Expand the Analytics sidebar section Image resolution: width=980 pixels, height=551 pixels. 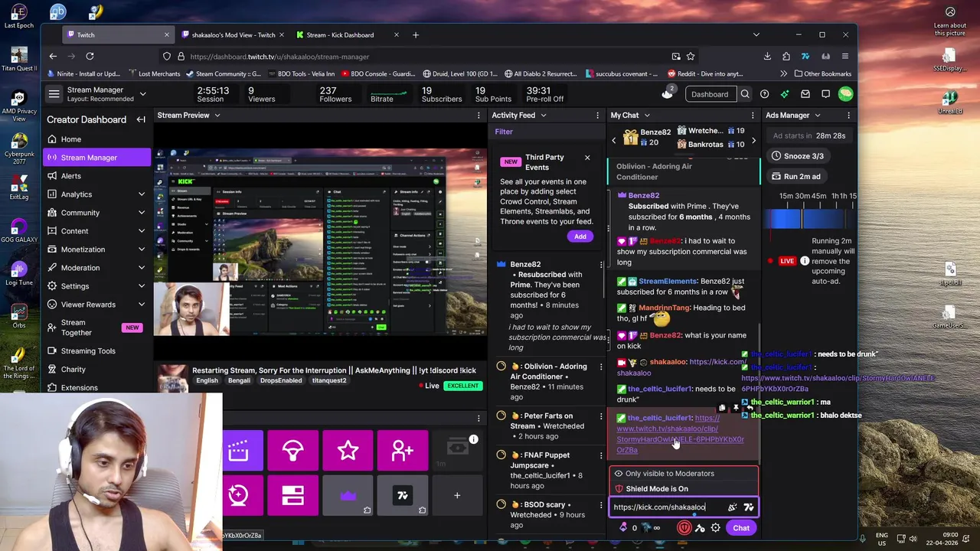142,194
